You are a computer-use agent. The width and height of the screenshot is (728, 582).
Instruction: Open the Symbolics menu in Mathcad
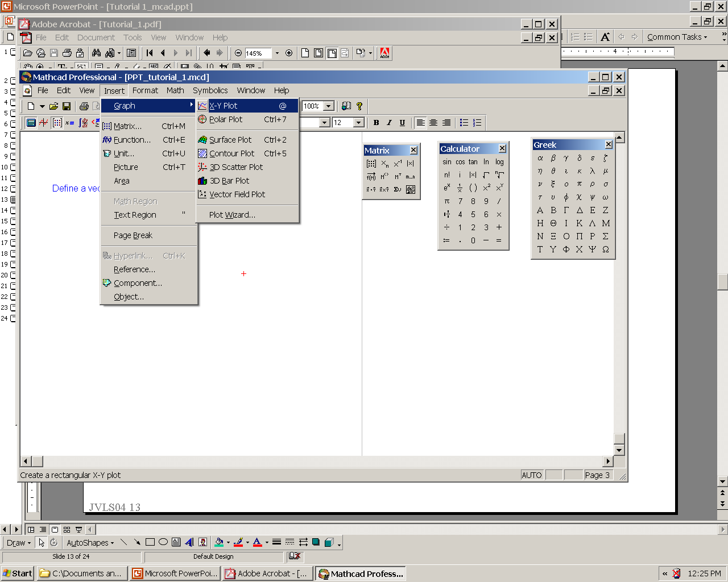[210, 90]
